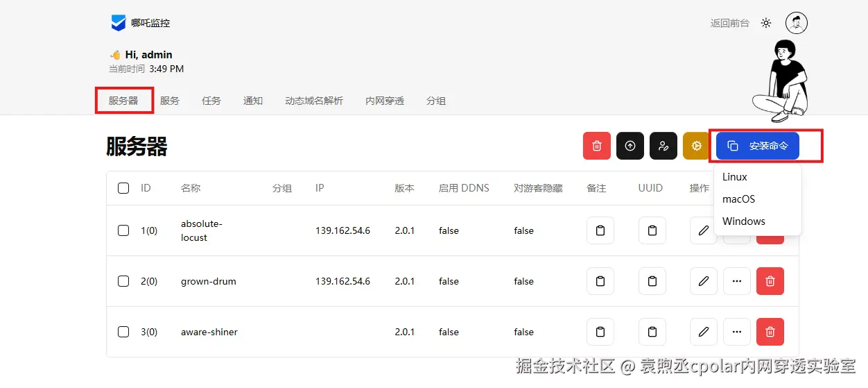Viewport: 868px width, 388px height.
Task: Click the 对游客隐藏 column header
Action: (x=538, y=188)
